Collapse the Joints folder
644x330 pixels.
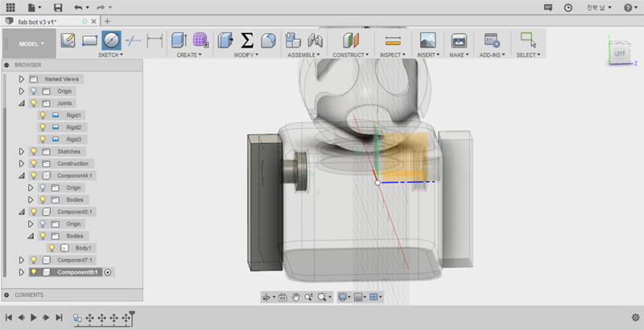[22, 104]
